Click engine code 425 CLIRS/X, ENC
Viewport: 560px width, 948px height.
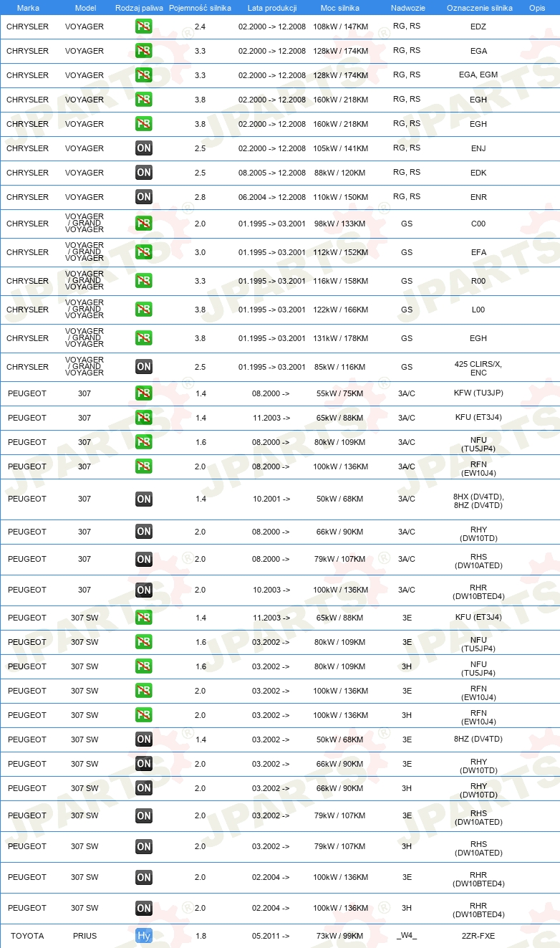click(x=478, y=368)
